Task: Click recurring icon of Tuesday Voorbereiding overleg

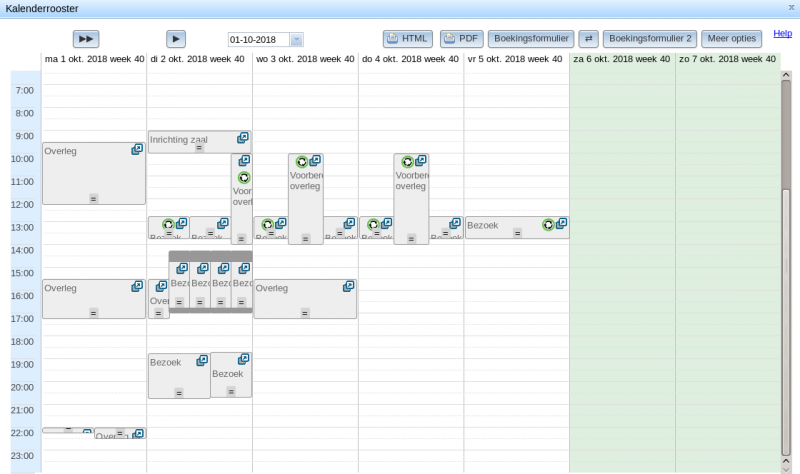Action: coord(244,178)
